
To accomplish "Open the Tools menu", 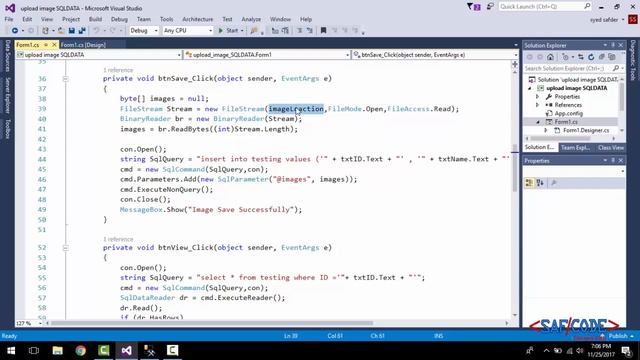I will point(167,19).
